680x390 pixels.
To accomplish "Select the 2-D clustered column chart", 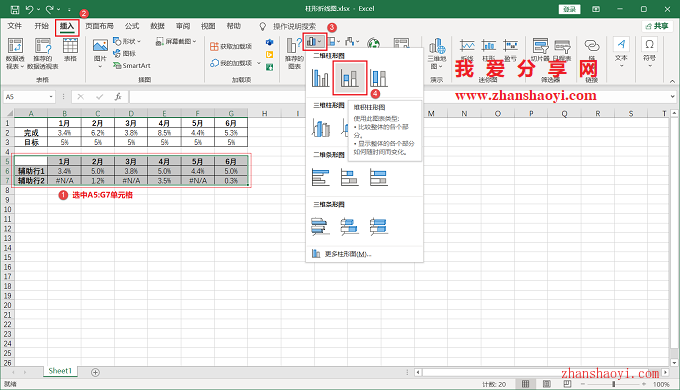I will (320, 79).
